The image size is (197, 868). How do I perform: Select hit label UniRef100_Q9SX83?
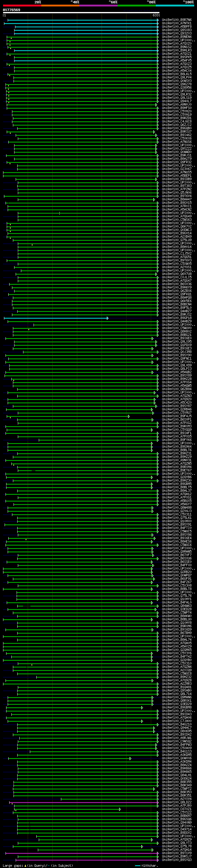pyautogui.click(x=176, y=30)
